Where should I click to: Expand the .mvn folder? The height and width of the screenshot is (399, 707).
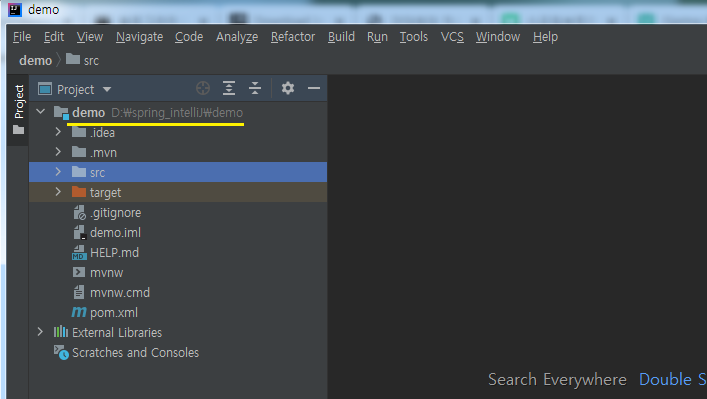[58, 151]
